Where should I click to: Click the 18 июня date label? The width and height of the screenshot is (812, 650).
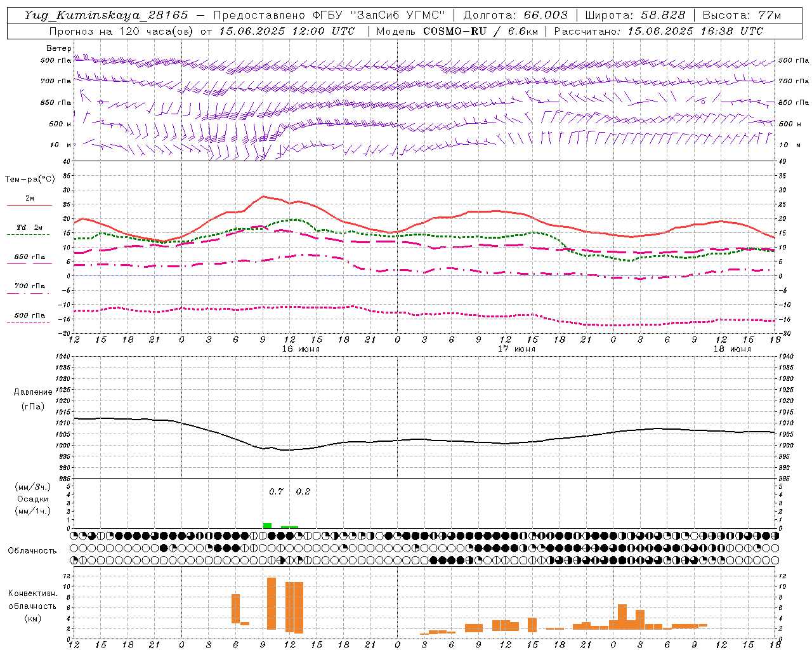tap(732, 349)
